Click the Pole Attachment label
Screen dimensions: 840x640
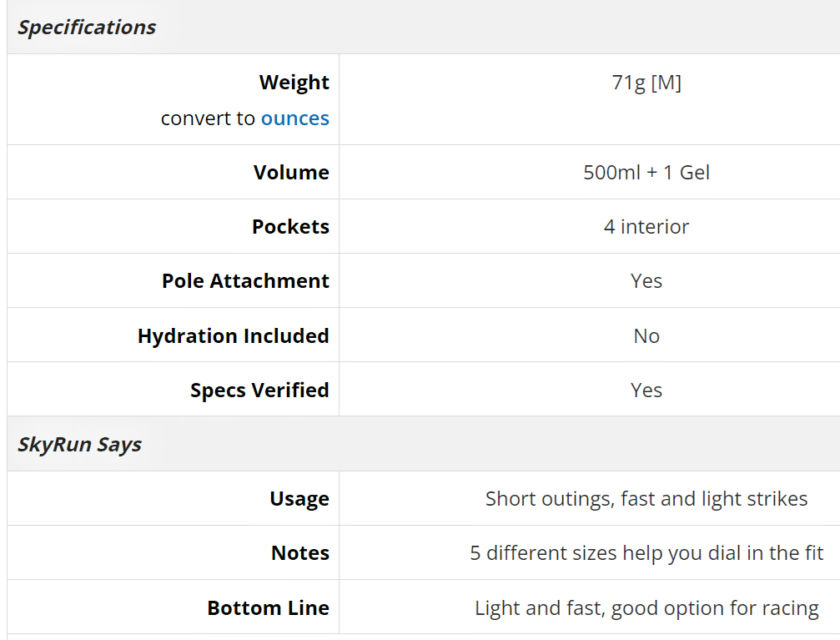coord(246,281)
